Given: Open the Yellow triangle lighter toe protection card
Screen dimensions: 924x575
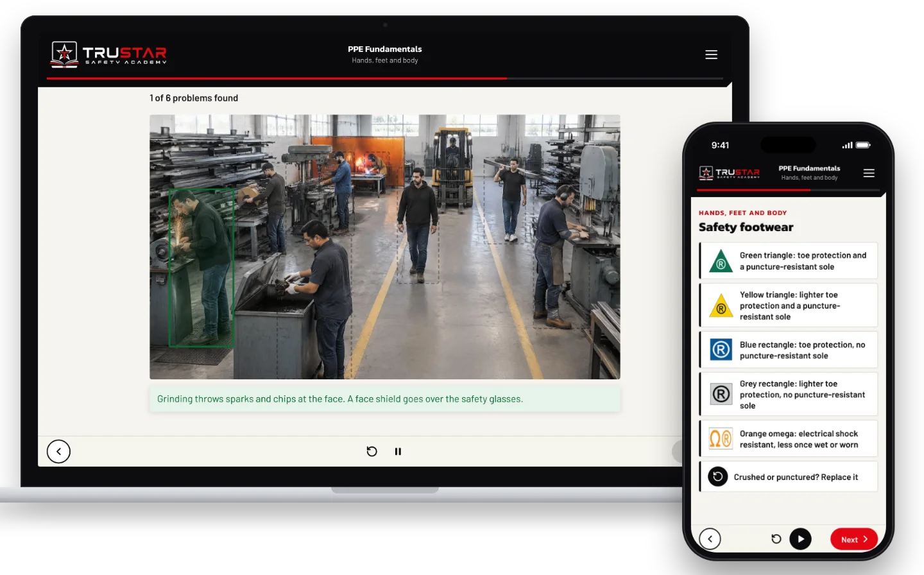Looking at the screenshot, I should [x=789, y=305].
